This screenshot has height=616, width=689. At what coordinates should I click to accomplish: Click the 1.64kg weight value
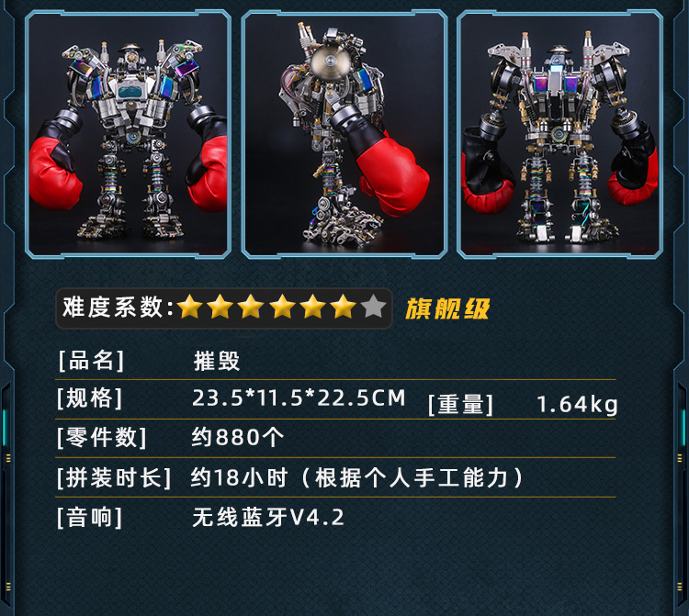click(578, 404)
